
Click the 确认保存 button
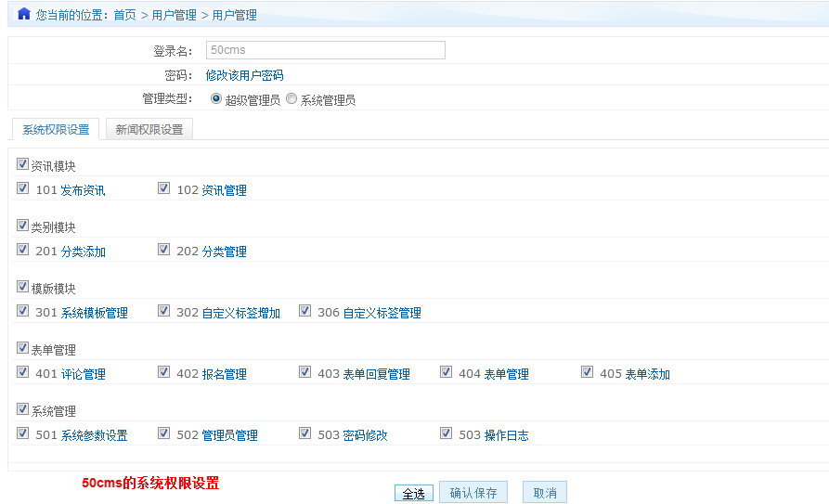[473, 493]
